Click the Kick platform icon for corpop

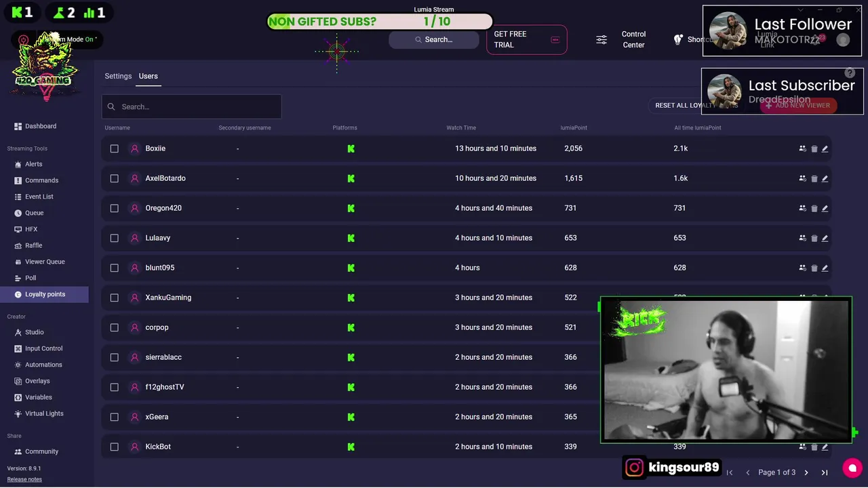click(x=351, y=327)
